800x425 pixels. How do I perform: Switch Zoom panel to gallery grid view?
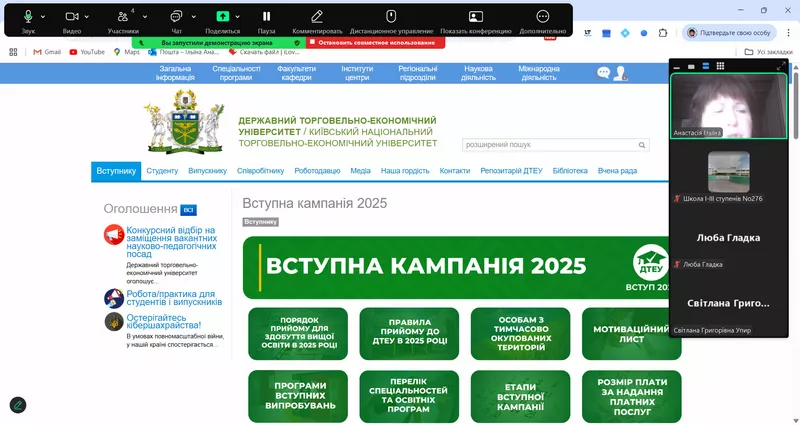pos(720,66)
